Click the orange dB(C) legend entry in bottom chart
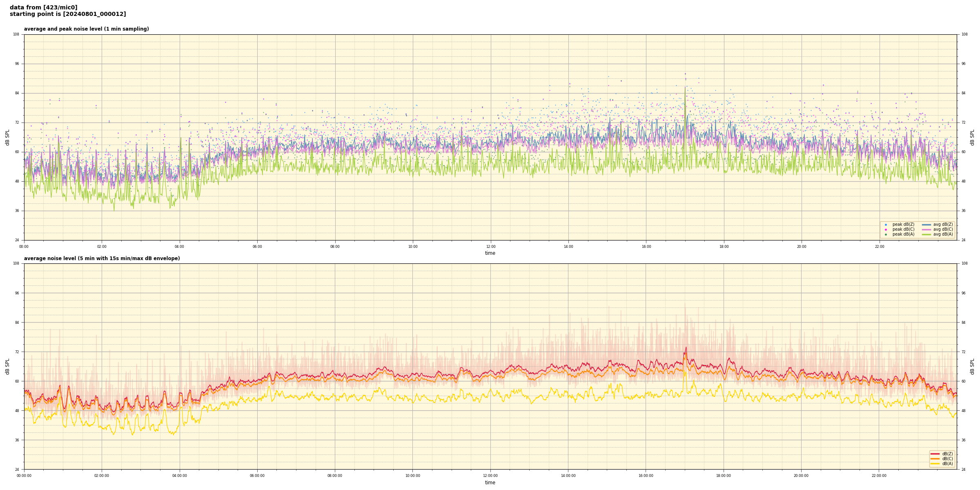 935,459
